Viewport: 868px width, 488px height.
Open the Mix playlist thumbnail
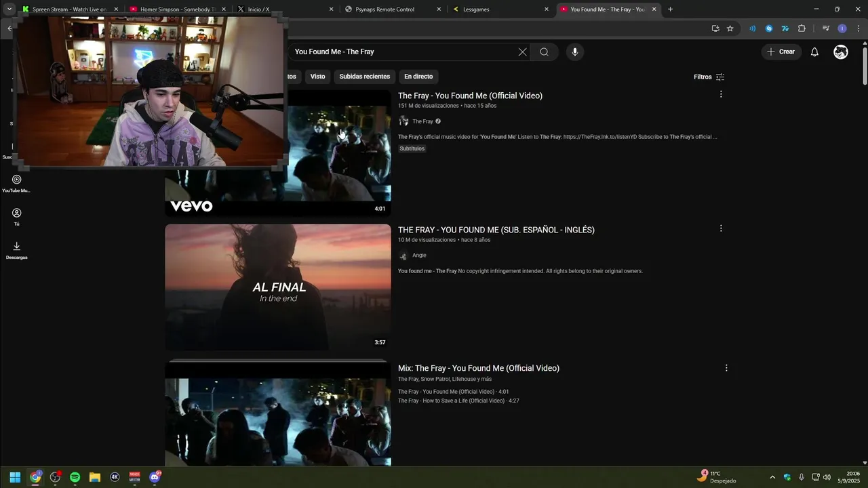tap(278, 413)
